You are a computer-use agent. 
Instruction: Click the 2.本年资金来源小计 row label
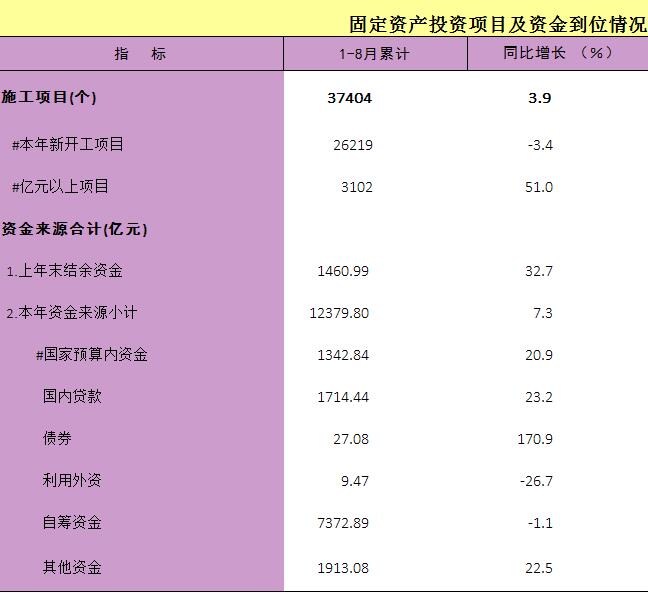click(x=71, y=313)
